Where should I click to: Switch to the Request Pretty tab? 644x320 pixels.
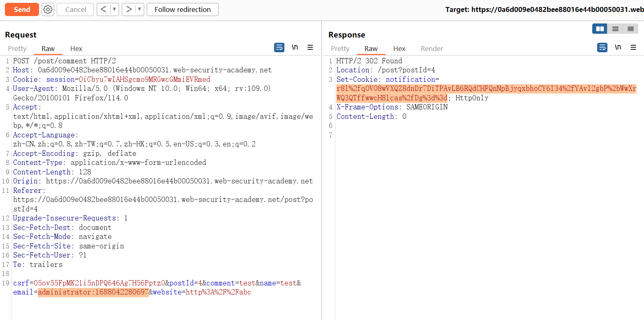pos(17,49)
